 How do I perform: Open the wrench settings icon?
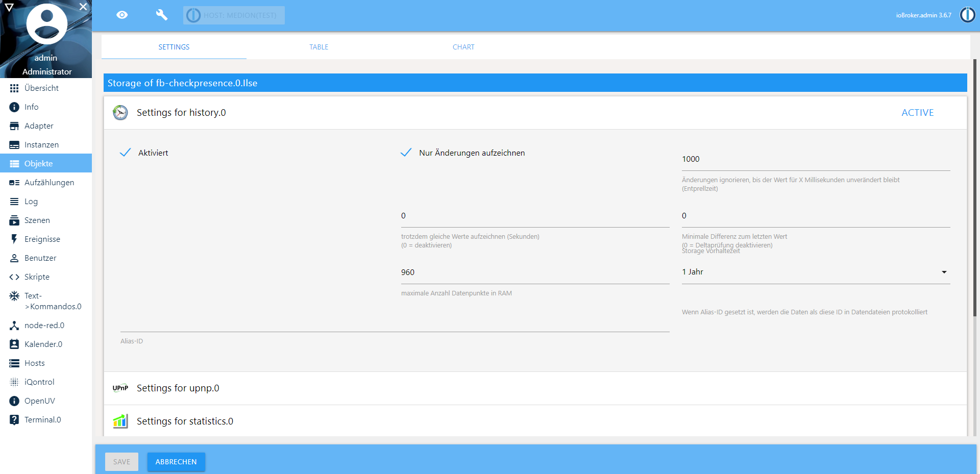[162, 15]
